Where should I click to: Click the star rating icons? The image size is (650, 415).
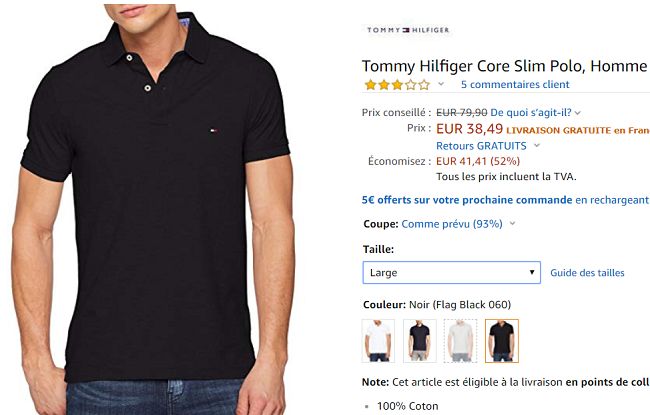pos(396,85)
